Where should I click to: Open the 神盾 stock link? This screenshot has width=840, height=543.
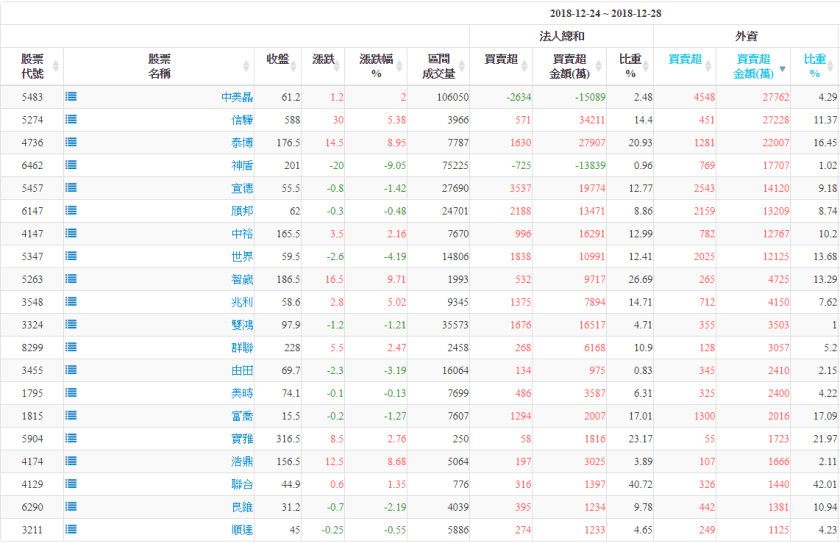click(241, 165)
